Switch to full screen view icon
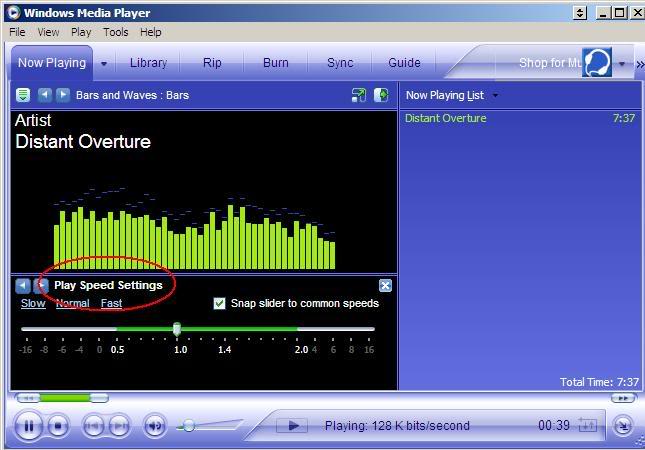645x450 pixels. click(x=359, y=95)
